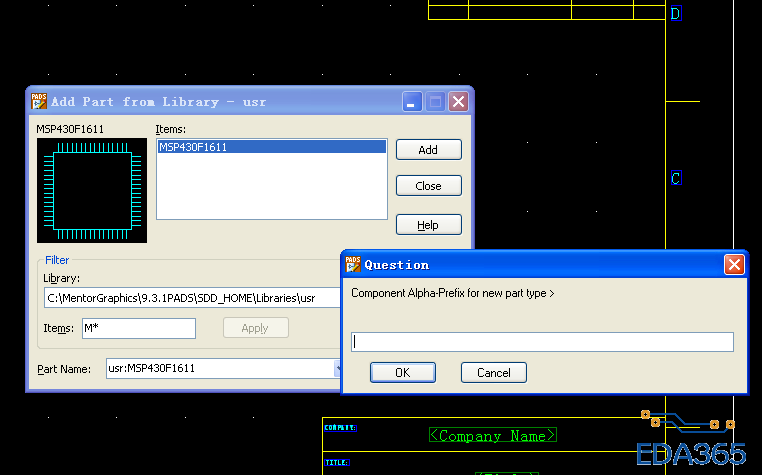
Task: Minimize the Add Part from Library window
Action: tap(412, 102)
